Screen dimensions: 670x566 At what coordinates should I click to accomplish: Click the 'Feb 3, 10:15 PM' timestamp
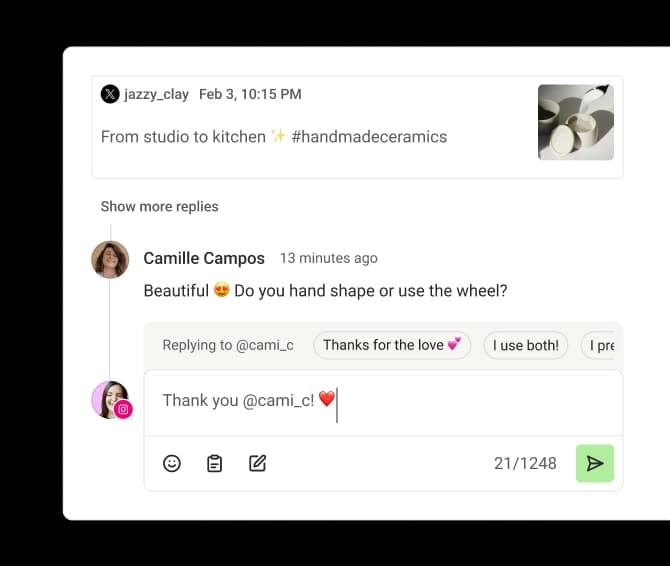[250, 94]
